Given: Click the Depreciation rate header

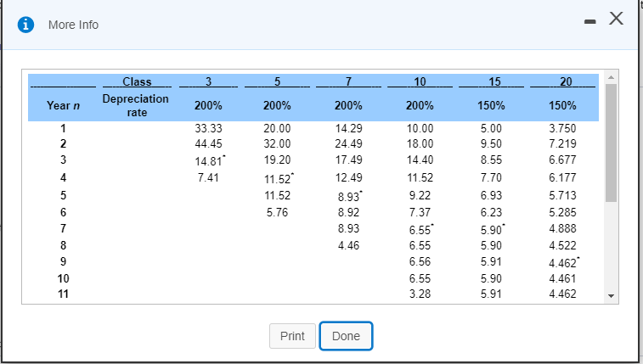Looking at the screenshot, I should [x=136, y=106].
